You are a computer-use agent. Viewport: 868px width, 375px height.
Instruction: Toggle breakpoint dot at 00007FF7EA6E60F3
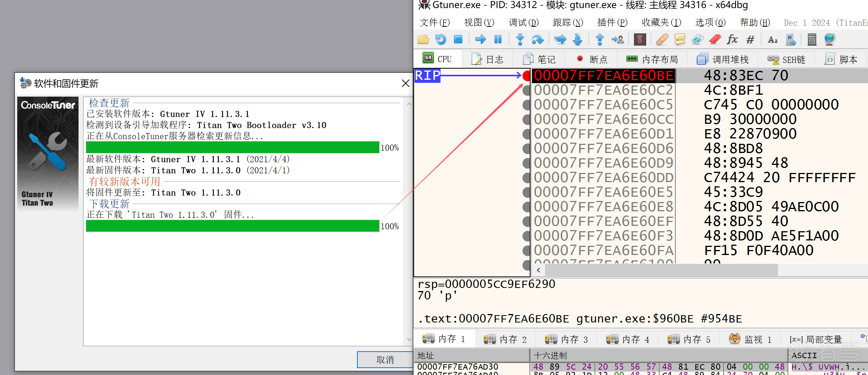click(x=527, y=236)
